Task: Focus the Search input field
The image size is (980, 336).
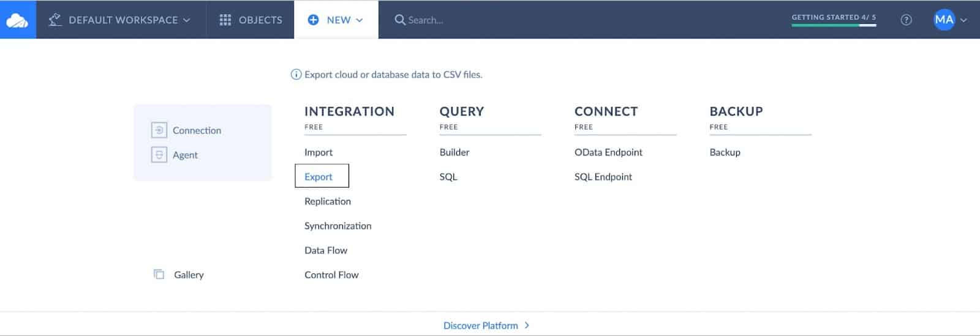Action: coord(426,20)
